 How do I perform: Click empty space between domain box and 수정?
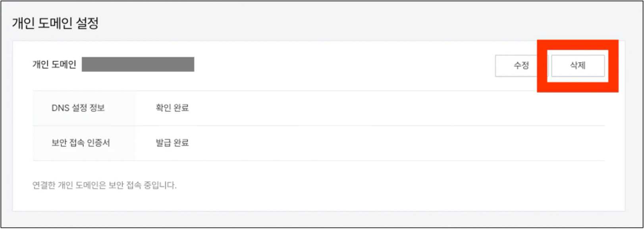[x=341, y=65]
